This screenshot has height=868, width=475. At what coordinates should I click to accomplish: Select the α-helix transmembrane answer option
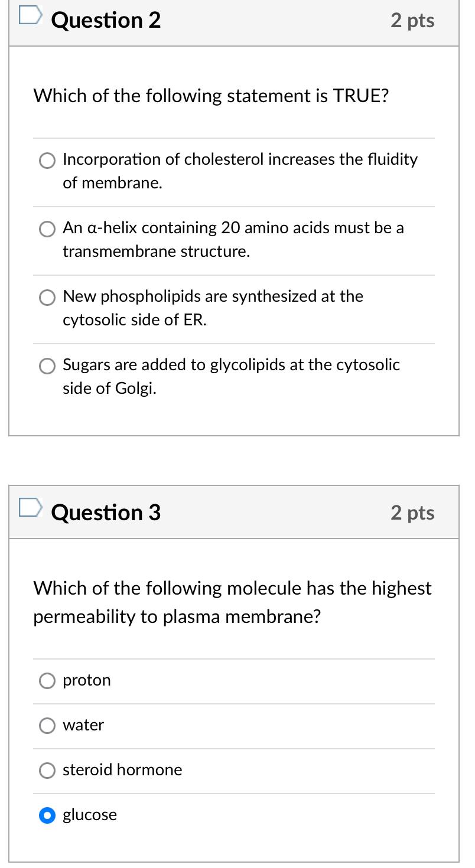click(x=47, y=229)
